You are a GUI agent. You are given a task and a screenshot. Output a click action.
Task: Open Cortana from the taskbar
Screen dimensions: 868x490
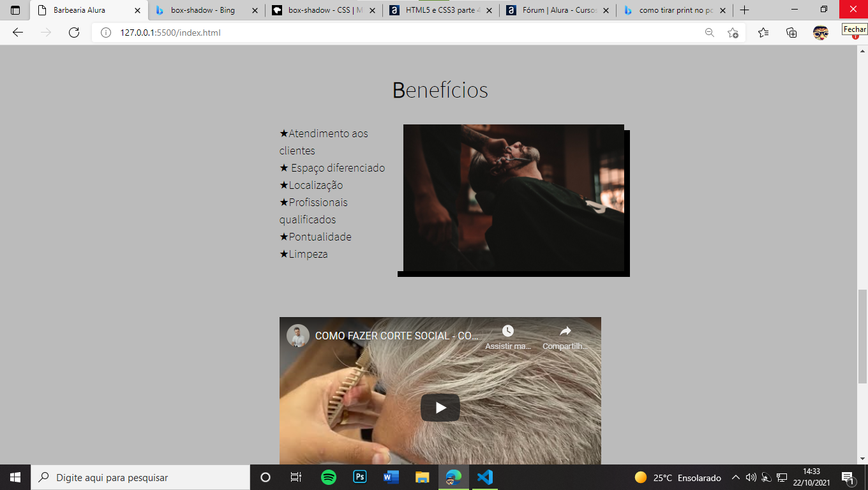[266, 477]
